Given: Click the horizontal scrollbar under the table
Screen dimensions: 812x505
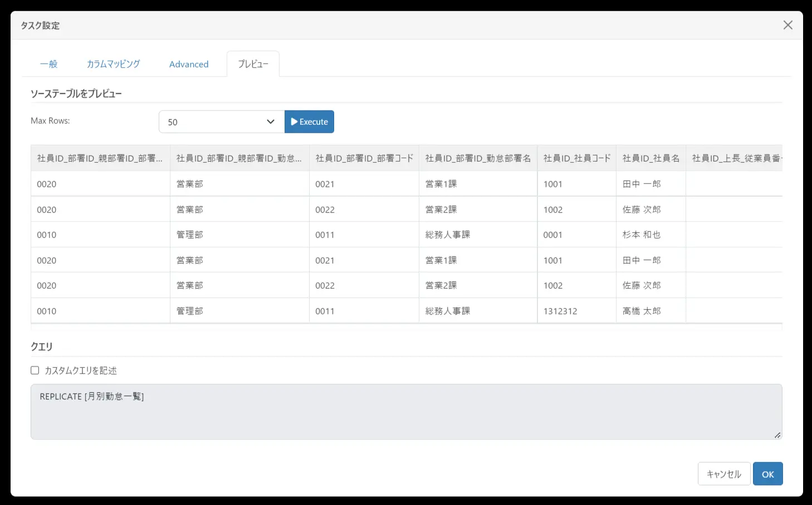Looking at the screenshot, I should [407, 327].
